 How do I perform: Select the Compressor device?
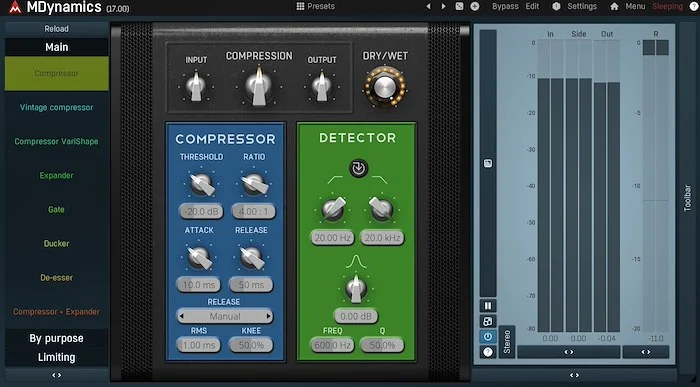pyautogui.click(x=57, y=73)
